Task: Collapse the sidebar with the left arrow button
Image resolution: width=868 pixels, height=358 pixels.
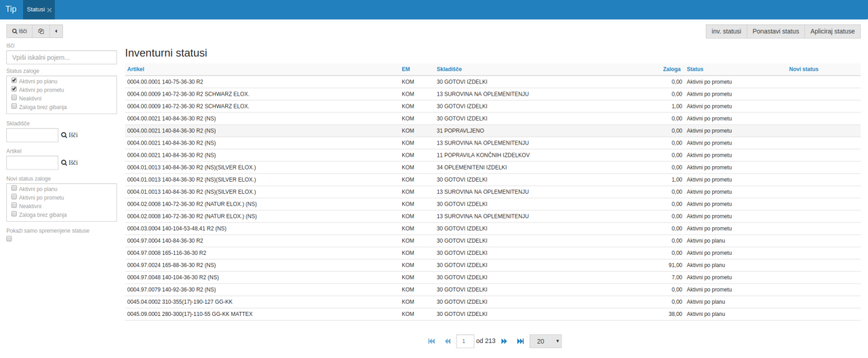Action: point(56,31)
